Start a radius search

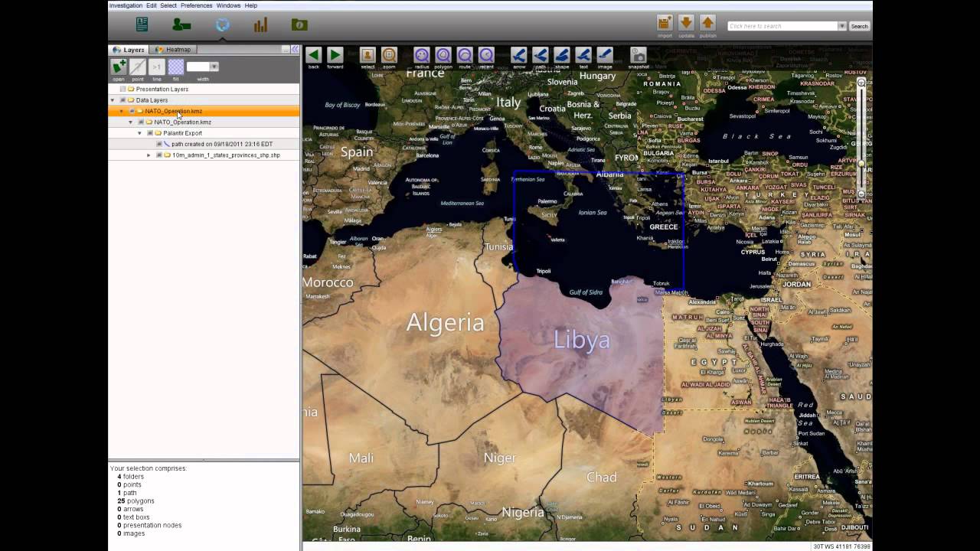[422, 54]
